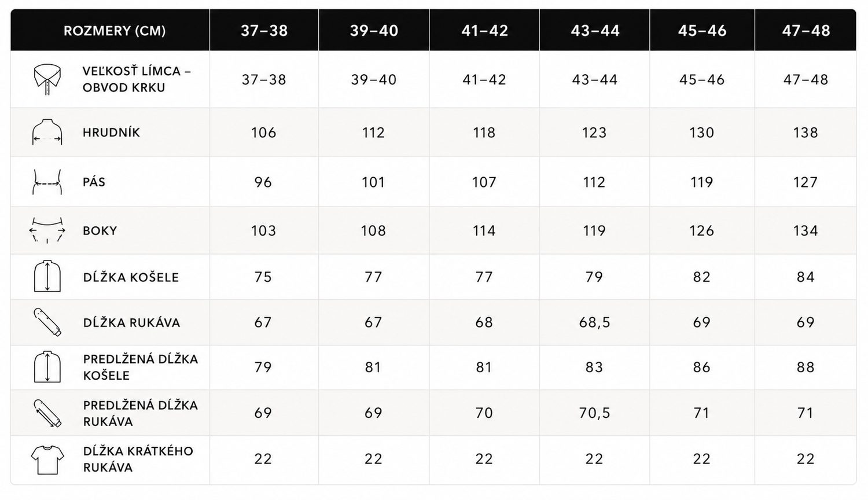The height and width of the screenshot is (500, 868).
Task: Select the 39–40 size column header
Action: [374, 31]
